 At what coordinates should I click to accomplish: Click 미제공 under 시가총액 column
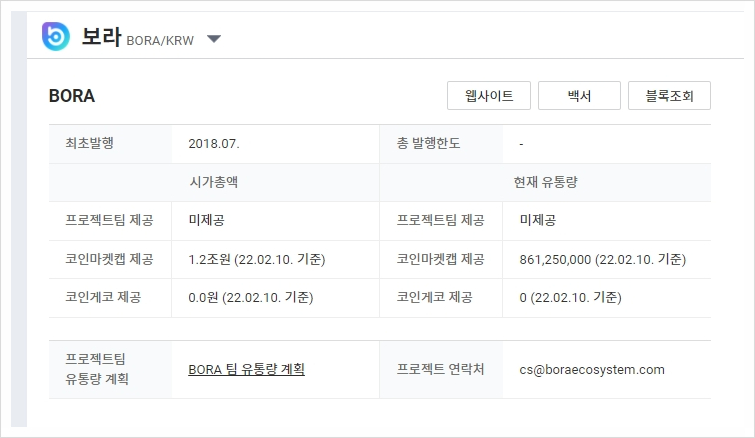pyautogui.click(x=207, y=220)
